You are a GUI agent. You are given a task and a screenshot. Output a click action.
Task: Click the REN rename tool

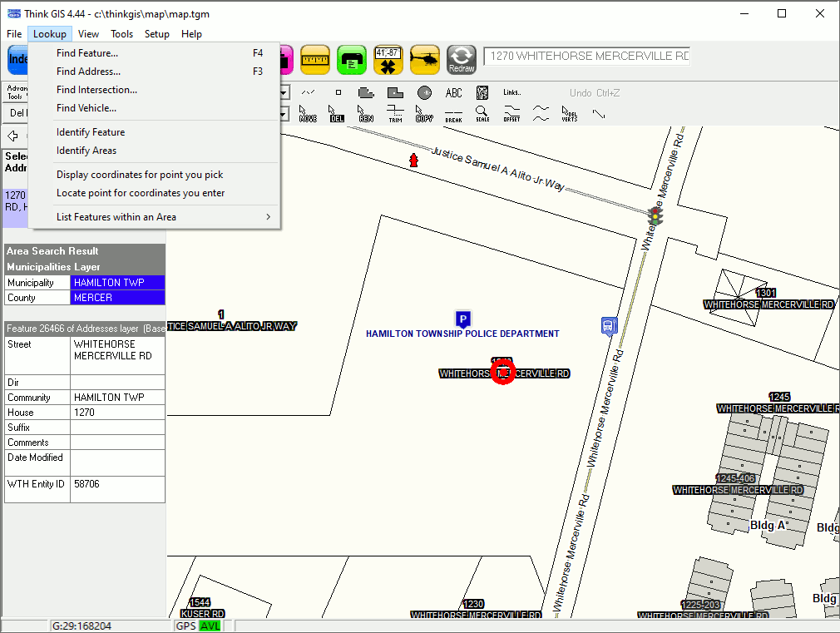366,114
